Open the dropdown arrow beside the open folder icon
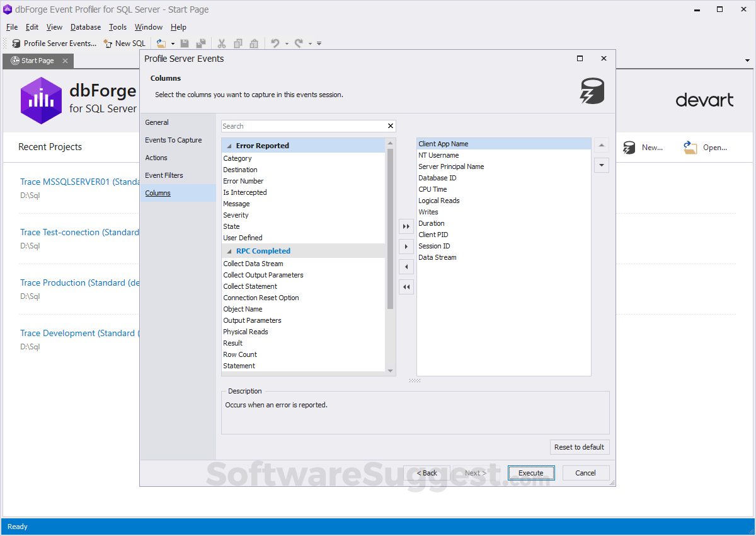Image resolution: width=756 pixels, height=536 pixels. (x=173, y=44)
